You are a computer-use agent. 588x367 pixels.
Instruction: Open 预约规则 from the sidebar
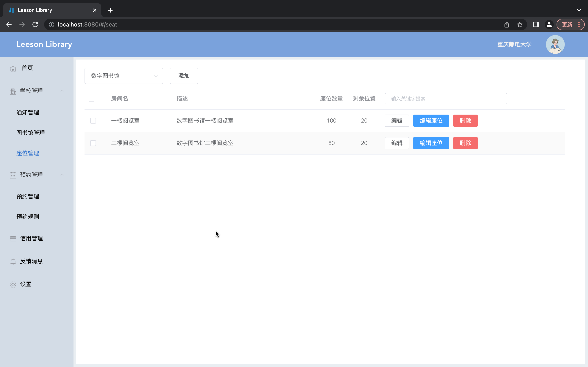(x=28, y=217)
